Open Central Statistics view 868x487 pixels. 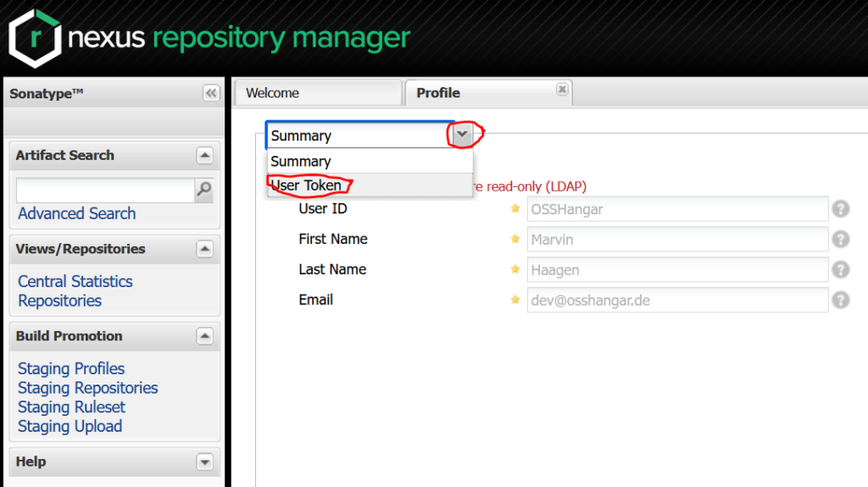[x=75, y=281]
